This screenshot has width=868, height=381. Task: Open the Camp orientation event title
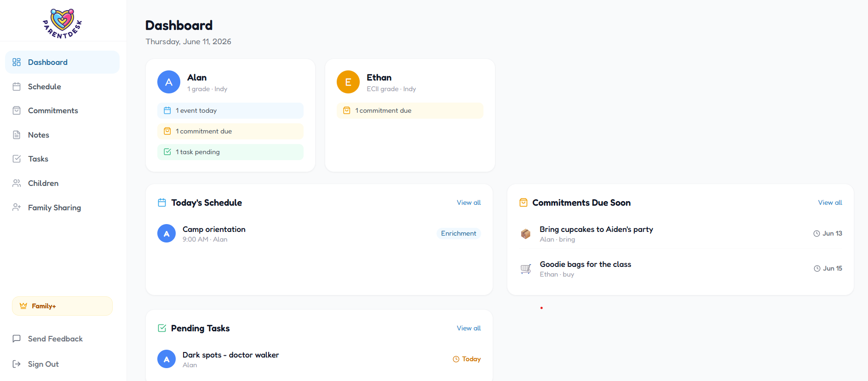[214, 229]
